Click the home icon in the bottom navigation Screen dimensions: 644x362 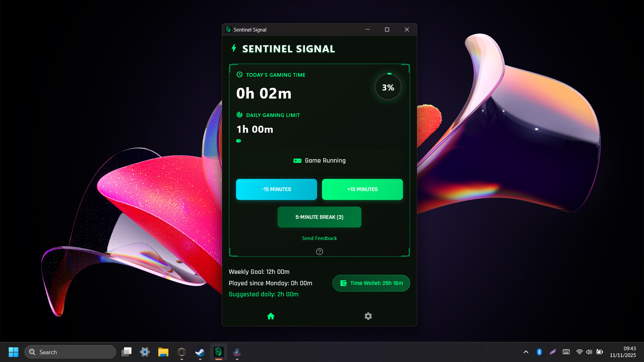click(271, 316)
